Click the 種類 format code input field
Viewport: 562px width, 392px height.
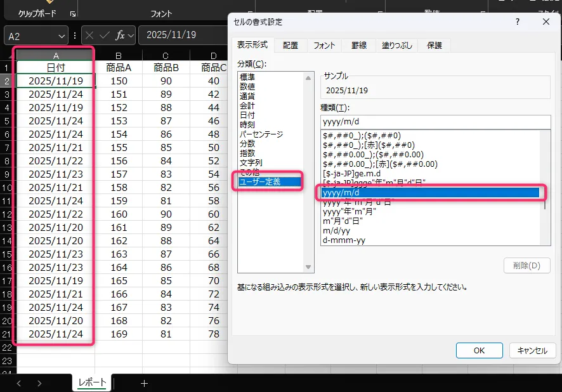point(435,122)
